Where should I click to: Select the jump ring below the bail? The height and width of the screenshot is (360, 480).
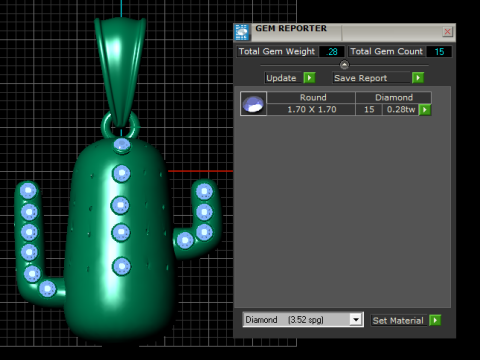[104, 128]
